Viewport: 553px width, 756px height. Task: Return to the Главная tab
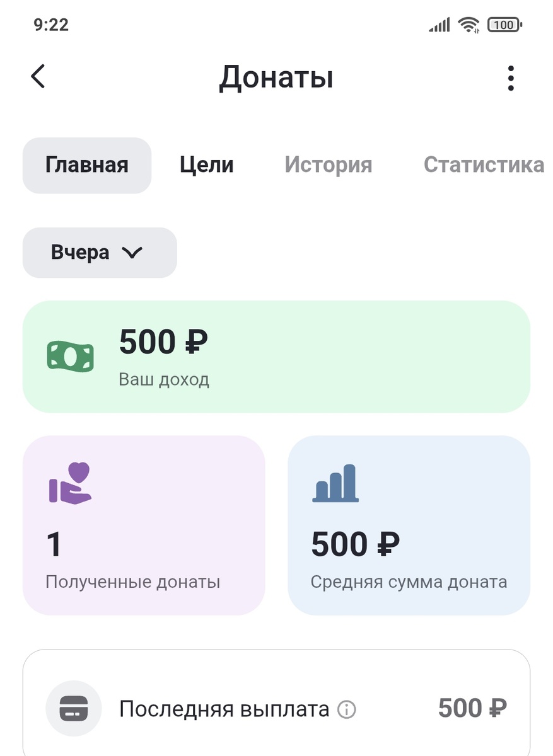click(86, 165)
